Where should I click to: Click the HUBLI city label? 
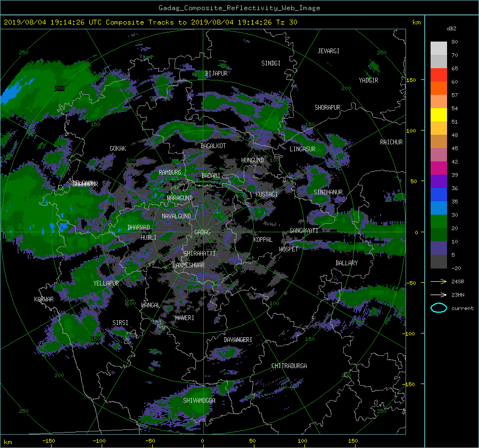(148, 237)
